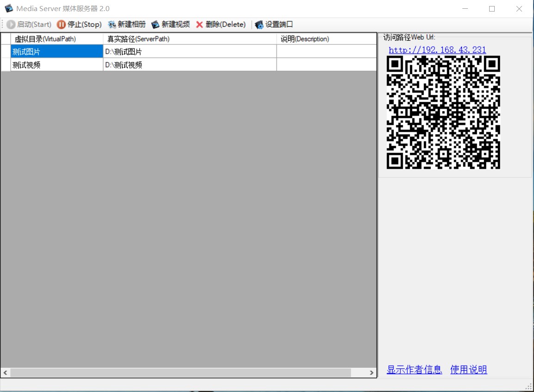The height and width of the screenshot is (392, 534).
Task: Click the red Delete (删除) icon
Action: coord(199,24)
